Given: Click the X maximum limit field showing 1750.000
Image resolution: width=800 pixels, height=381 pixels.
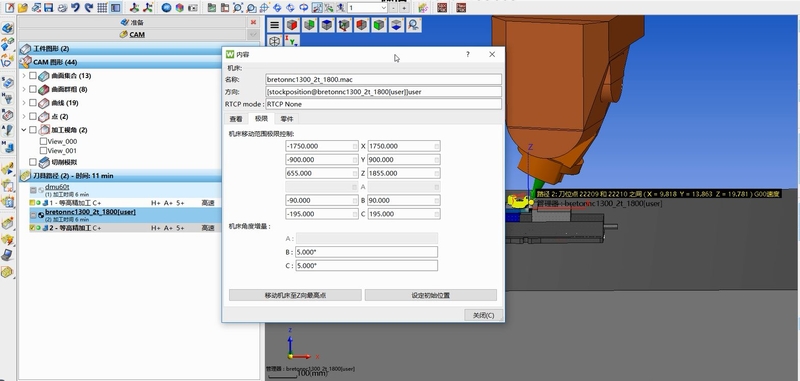Looking at the screenshot, I should tap(404, 146).
